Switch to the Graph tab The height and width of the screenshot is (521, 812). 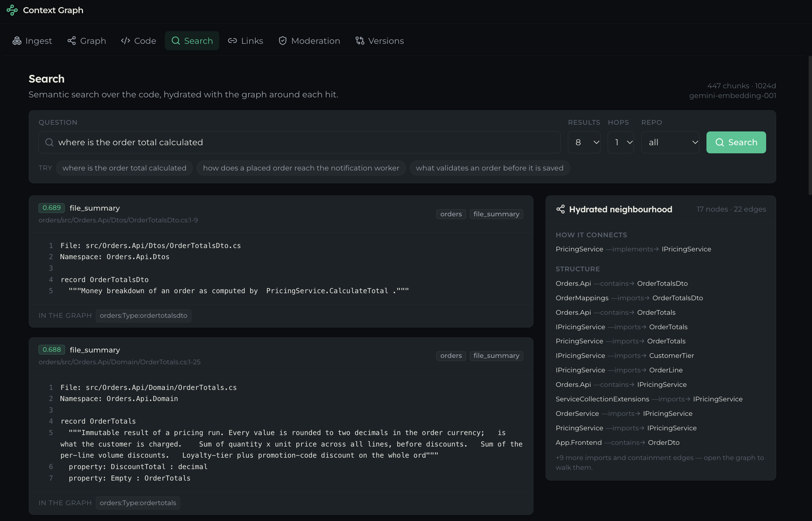87,40
